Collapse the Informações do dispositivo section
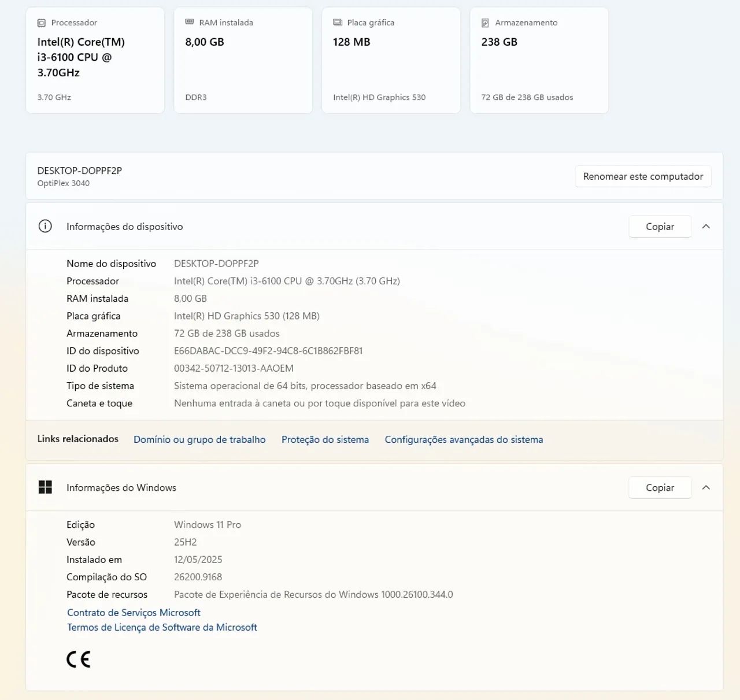740x700 pixels. coord(706,227)
